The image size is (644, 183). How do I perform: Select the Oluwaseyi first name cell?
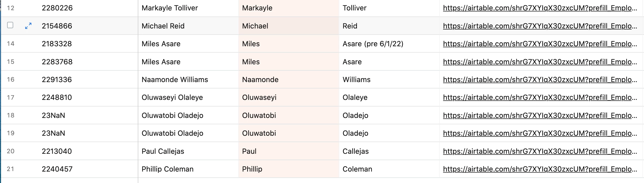click(289, 97)
